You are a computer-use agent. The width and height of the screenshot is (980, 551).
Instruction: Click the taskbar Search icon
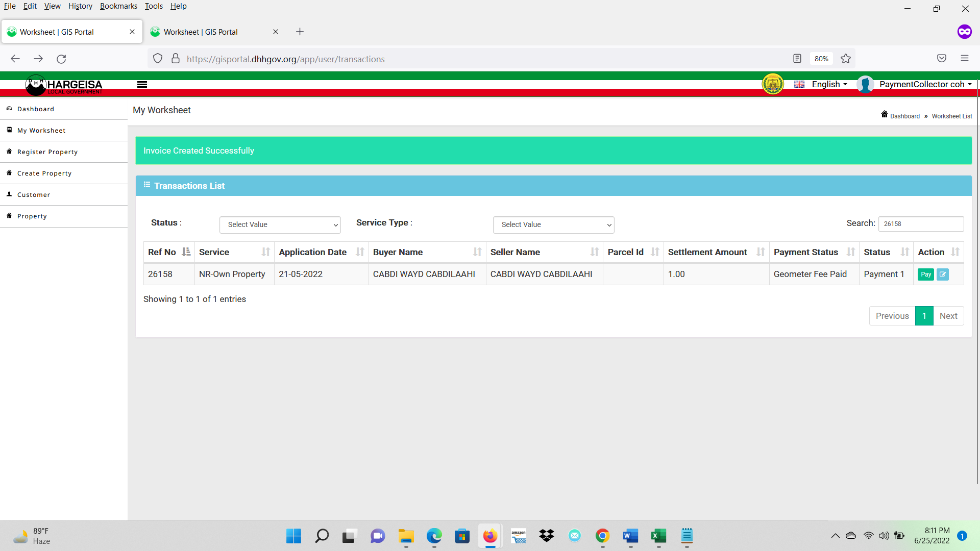(322, 536)
